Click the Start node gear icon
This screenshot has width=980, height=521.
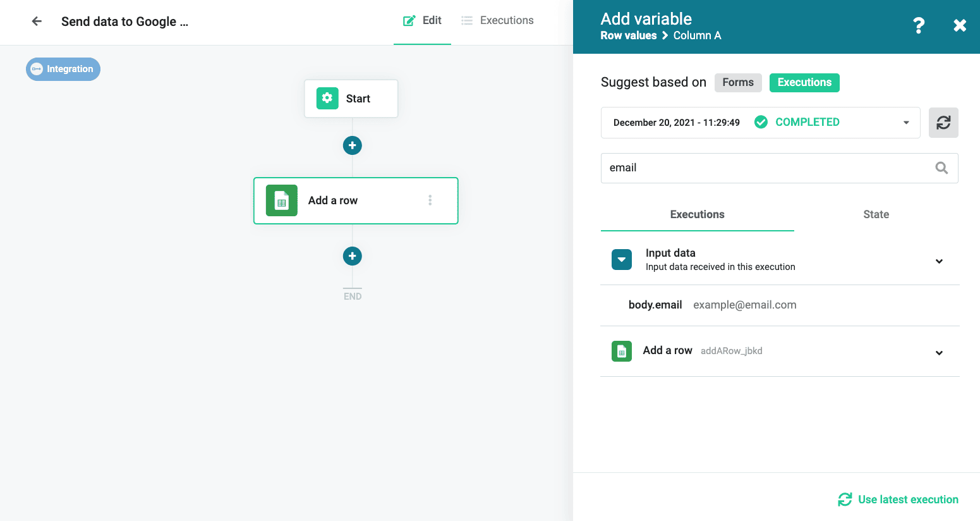[327, 98]
